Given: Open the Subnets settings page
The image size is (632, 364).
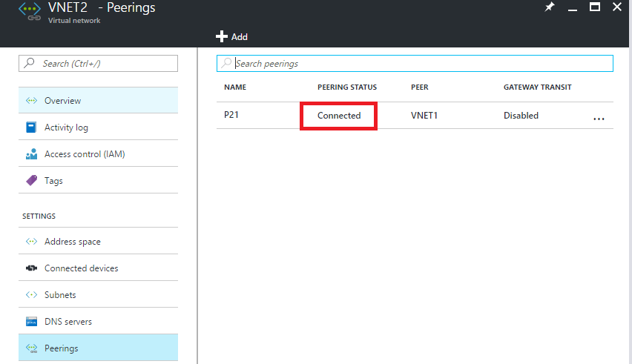Looking at the screenshot, I should pos(99,295).
